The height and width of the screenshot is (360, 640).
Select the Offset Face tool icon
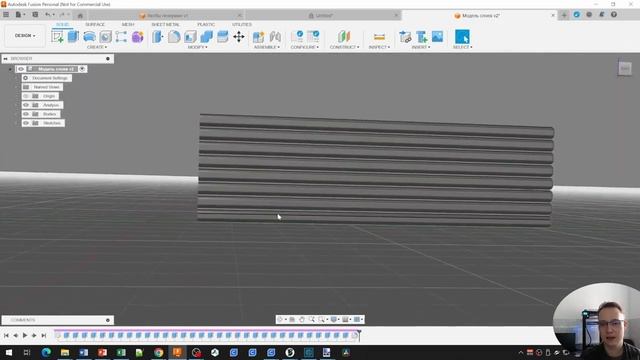(222, 37)
